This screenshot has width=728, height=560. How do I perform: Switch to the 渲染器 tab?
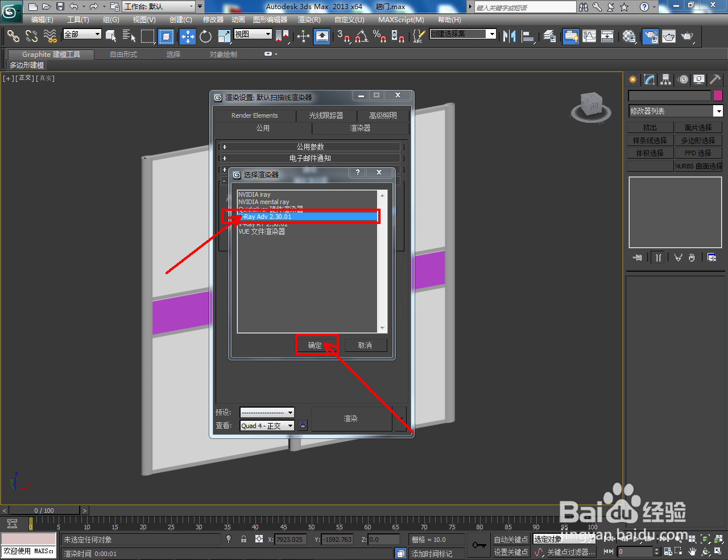(x=360, y=128)
